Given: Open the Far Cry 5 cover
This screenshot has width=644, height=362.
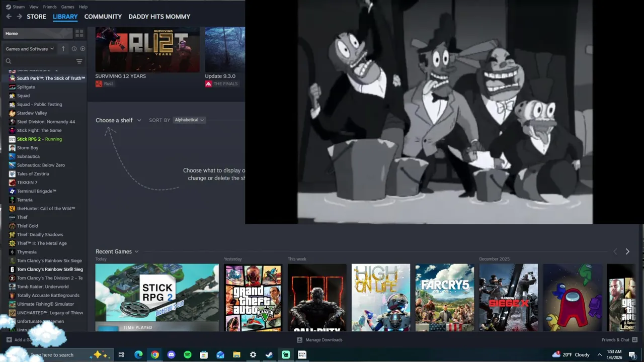Looking at the screenshot, I should coord(445,298).
